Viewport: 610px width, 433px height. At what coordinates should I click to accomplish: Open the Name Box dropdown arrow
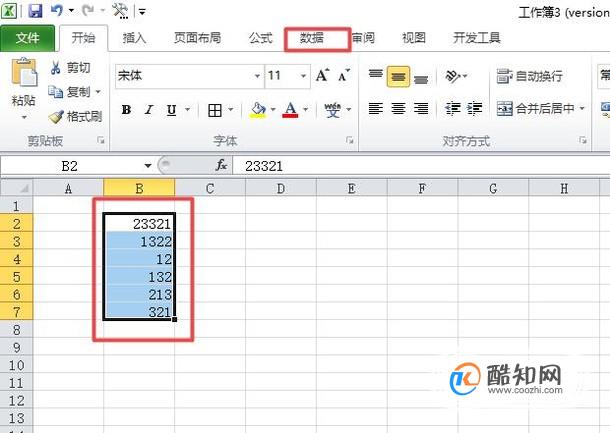(148, 166)
